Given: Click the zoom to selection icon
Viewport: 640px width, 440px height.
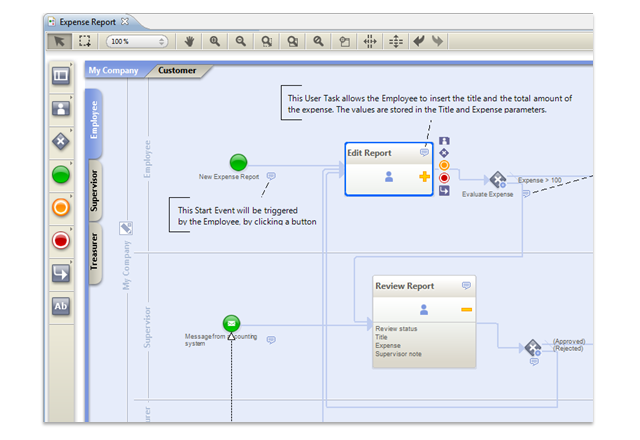Looking at the screenshot, I should tap(267, 41).
